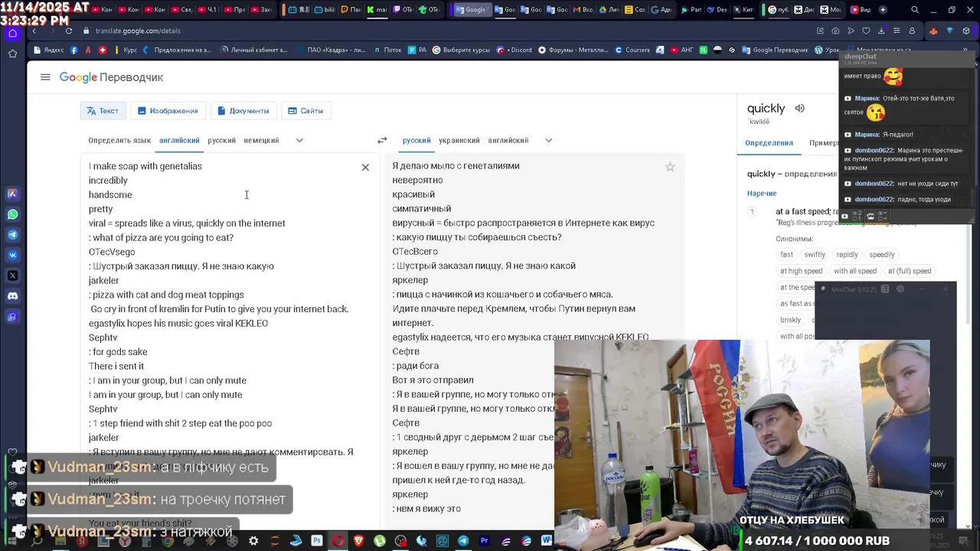Click the Google Переводчик logo
This screenshot has width=980, height=551.
pos(112,77)
